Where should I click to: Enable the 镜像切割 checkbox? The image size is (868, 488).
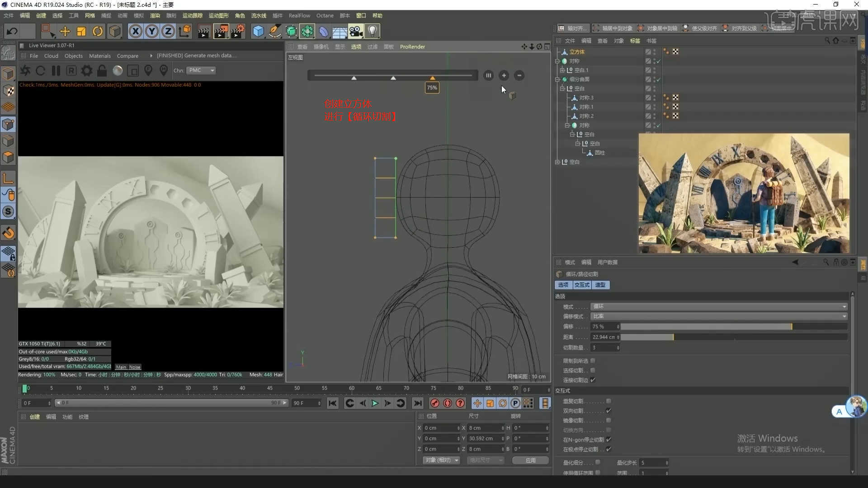click(609, 420)
